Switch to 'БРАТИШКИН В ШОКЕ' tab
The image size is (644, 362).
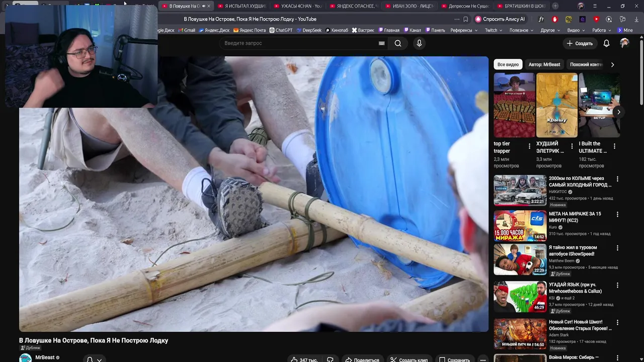pyautogui.click(x=521, y=6)
